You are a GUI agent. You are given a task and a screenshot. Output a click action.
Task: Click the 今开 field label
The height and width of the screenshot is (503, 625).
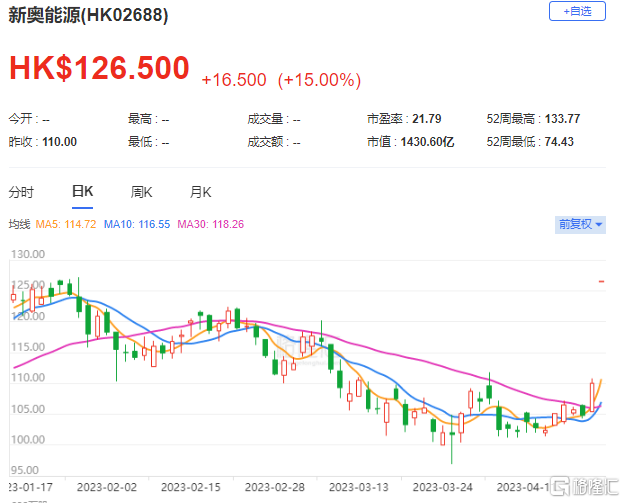pyautogui.click(x=23, y=119)
